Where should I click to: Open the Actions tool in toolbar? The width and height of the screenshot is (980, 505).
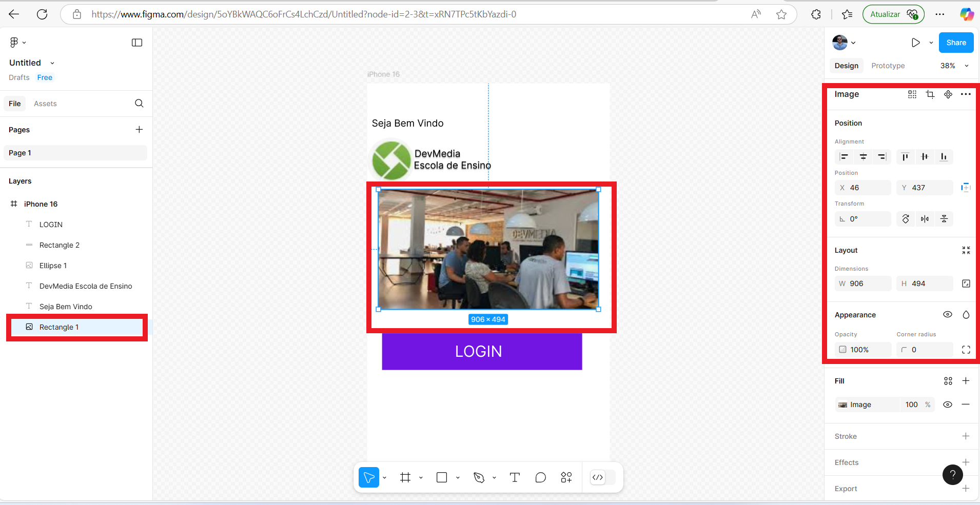point(566,477)
